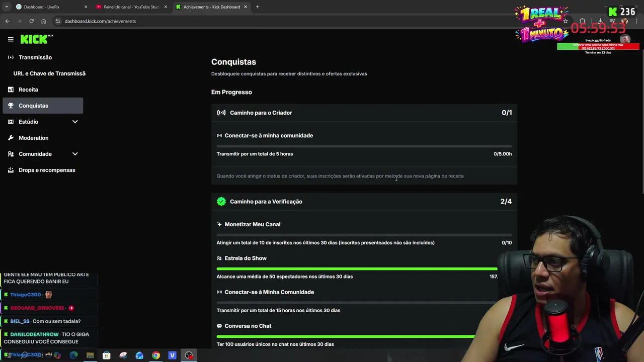Open Outlook mail from the taskbar
This screenshot has width=644, height=362.
coord(139,355)
